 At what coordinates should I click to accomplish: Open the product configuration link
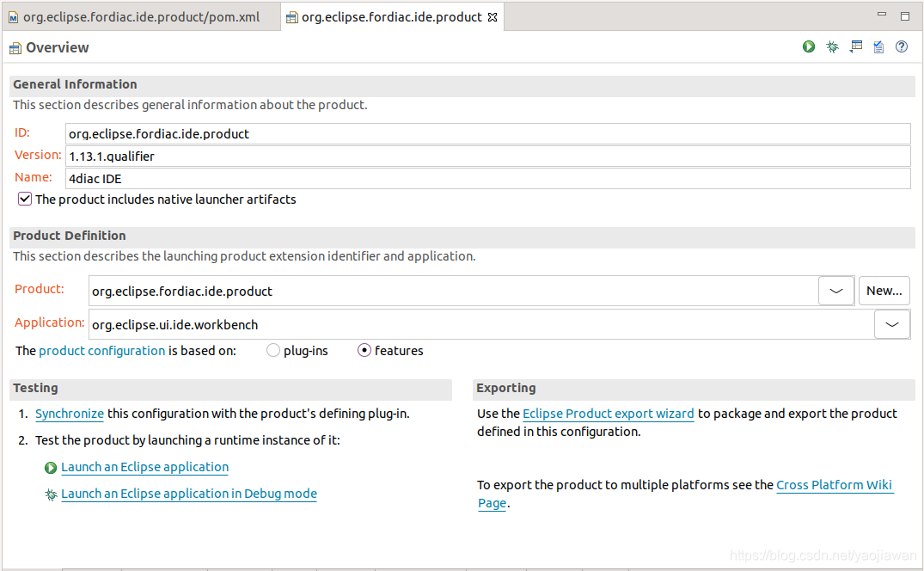(x=101, y=351)
